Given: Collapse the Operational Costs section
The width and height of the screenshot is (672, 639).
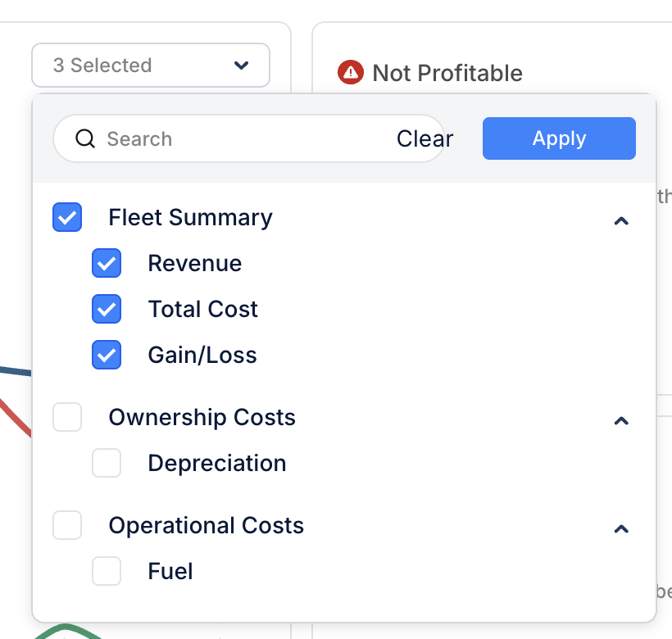Looking at the screenshot, I should coord(621,528).
